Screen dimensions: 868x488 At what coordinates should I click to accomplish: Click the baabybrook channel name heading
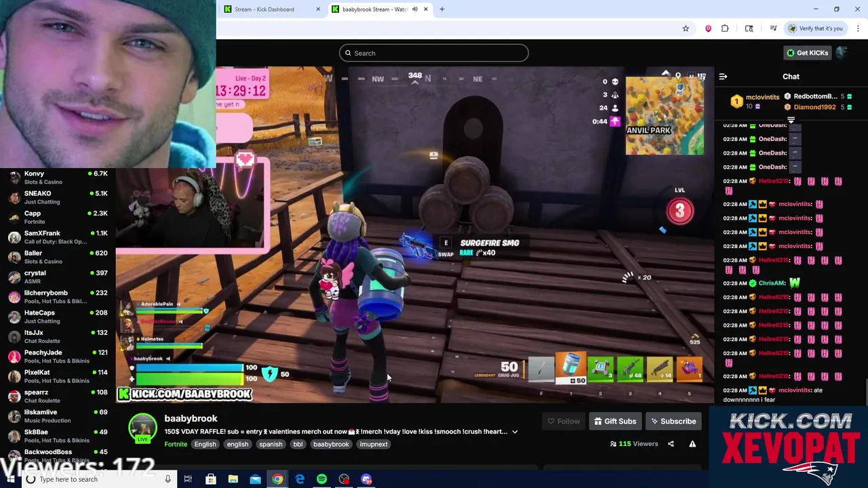click(x=191, y=419)
